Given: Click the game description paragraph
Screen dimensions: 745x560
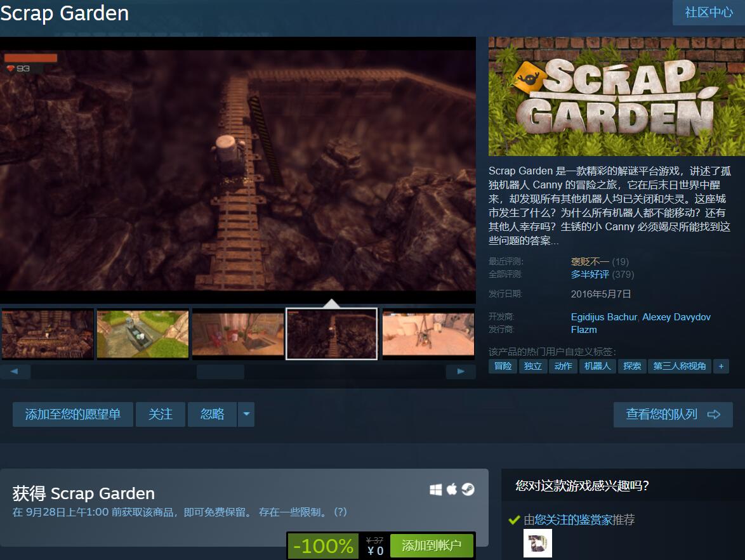Looking at the screenshot, I should 610,205.
